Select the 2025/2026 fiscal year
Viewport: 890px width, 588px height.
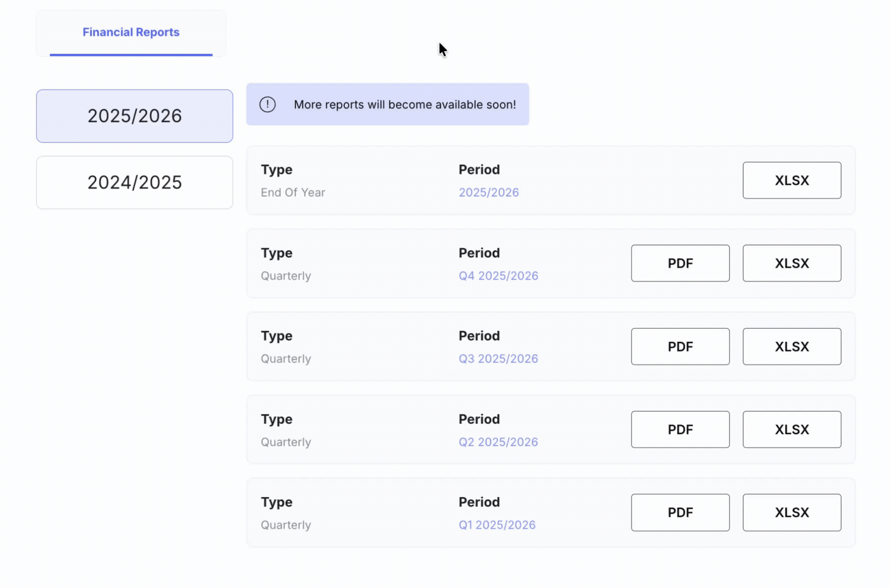[135, 116]
